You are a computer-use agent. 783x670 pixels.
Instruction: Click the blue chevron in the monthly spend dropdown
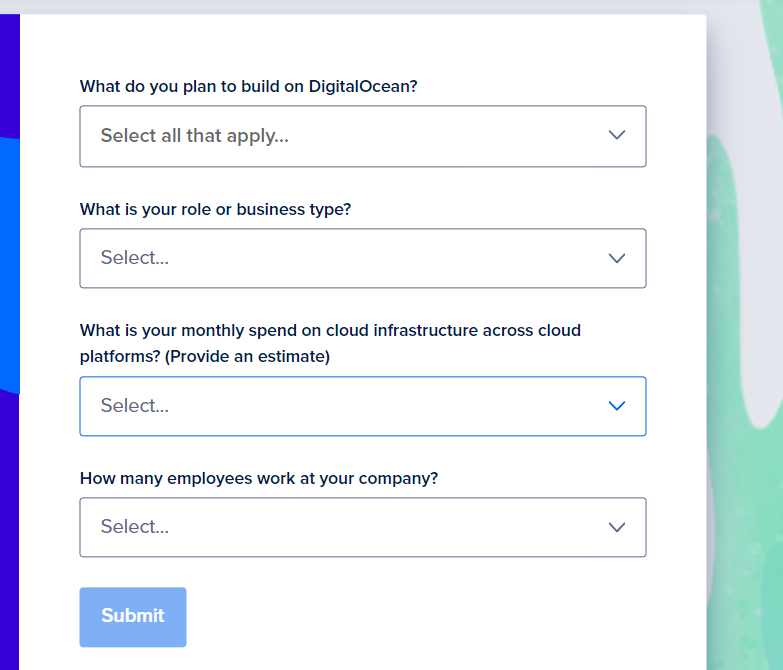point(617,406)
